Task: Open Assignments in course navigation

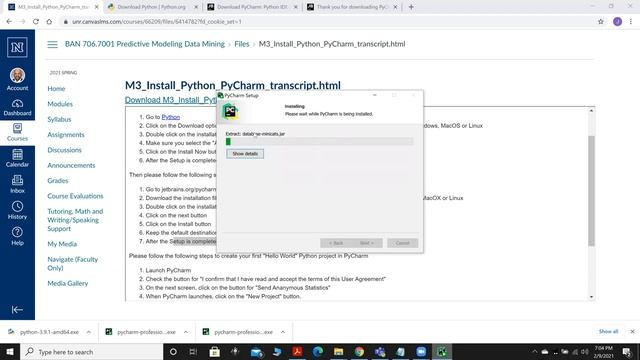Action: pos(66,135)
